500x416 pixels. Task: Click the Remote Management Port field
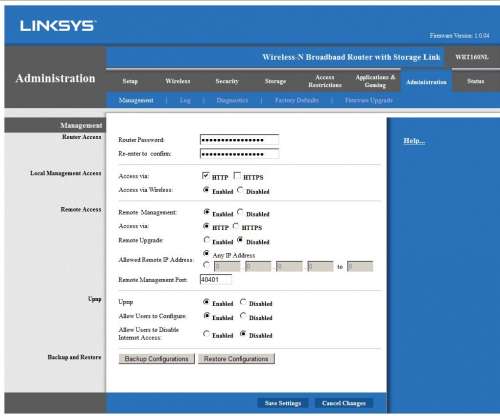(x=216, y=280)
